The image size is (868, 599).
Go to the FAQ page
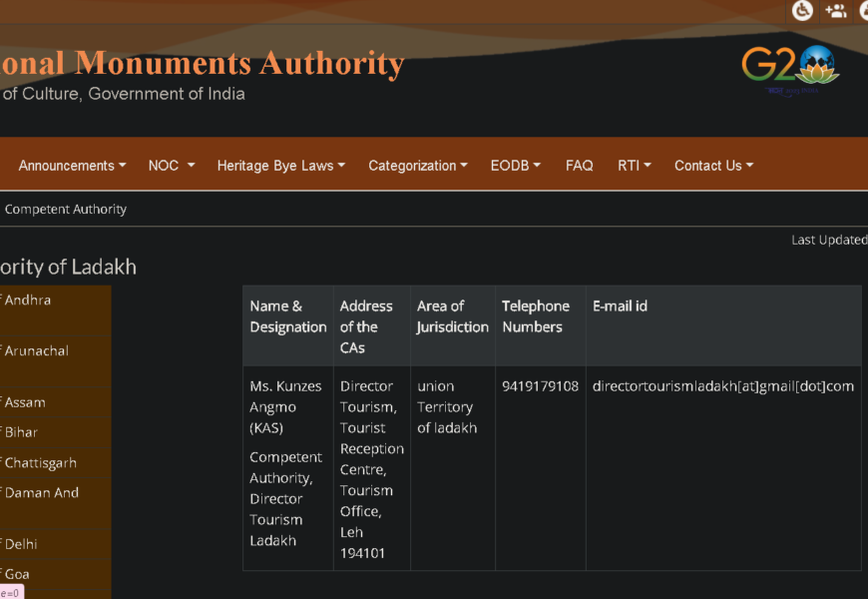click(579, 165)
